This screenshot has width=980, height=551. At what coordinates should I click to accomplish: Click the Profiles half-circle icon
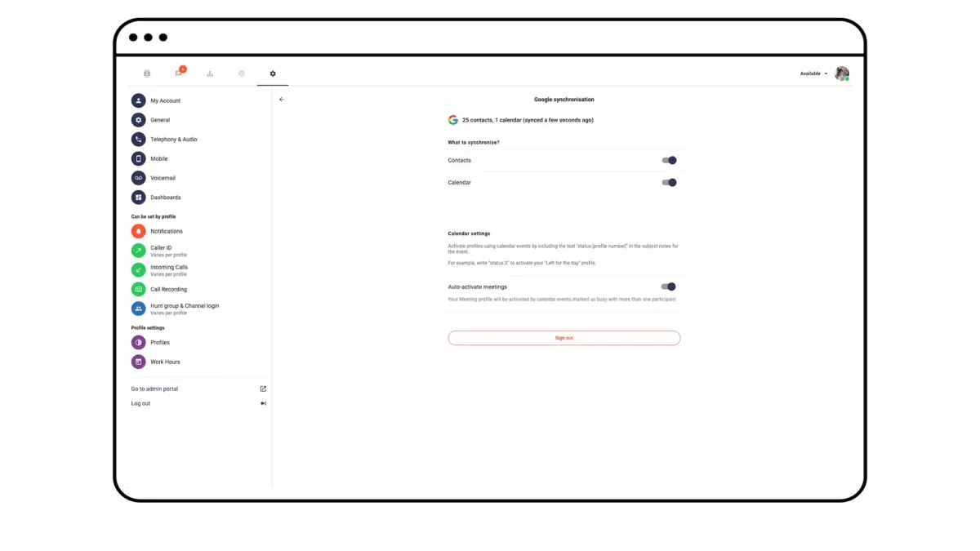click(139, 342)
